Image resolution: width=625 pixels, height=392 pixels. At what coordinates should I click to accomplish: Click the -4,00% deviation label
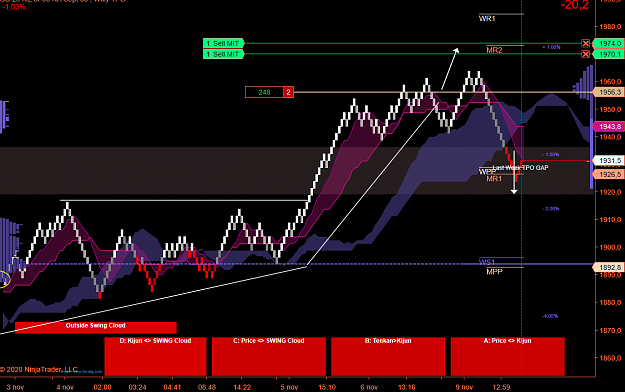[x=550, y=316]
